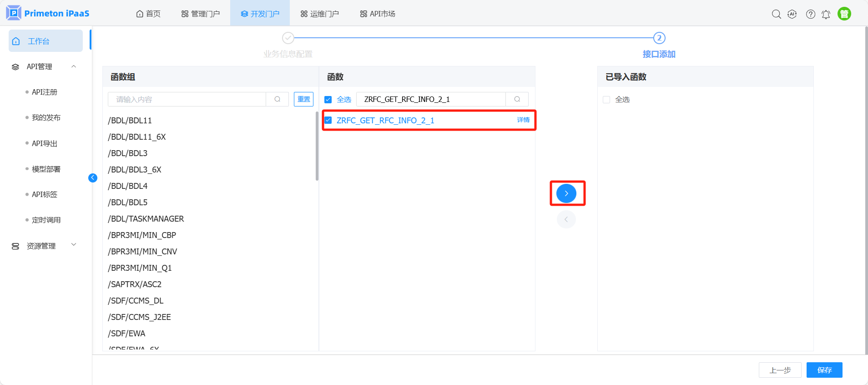Click the global search magnifier icon
This screenshot has height=385, width=868.
(x=776, y=14)
